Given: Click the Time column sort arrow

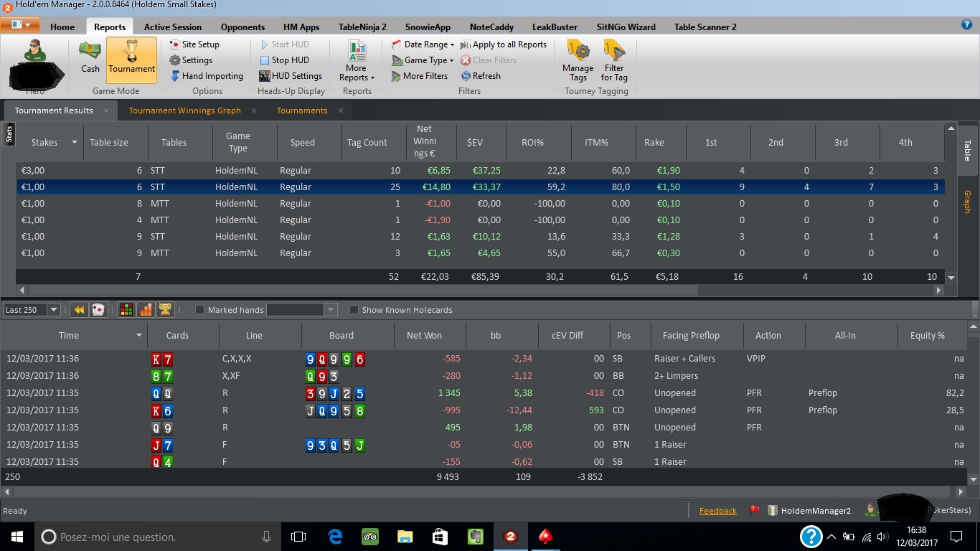Looking at the screenshot, I should click(x=139, y=335).
